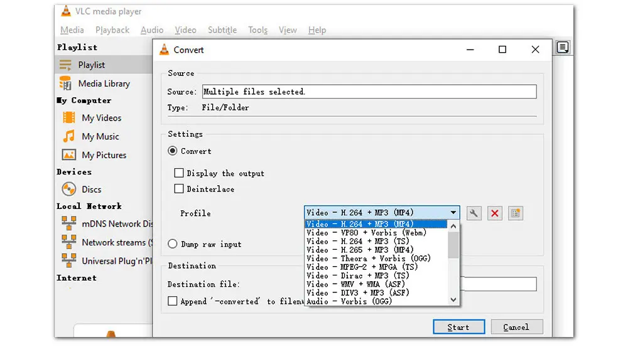Check Append '-converted' to filename
Viewport: 628px width, 364px height.
point(172,301)
